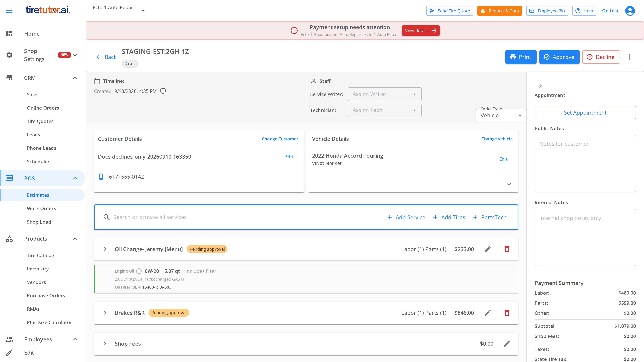Screen dimensions: 644x362
Task: Click the Search or browse all services field
Action: [245, 217]
